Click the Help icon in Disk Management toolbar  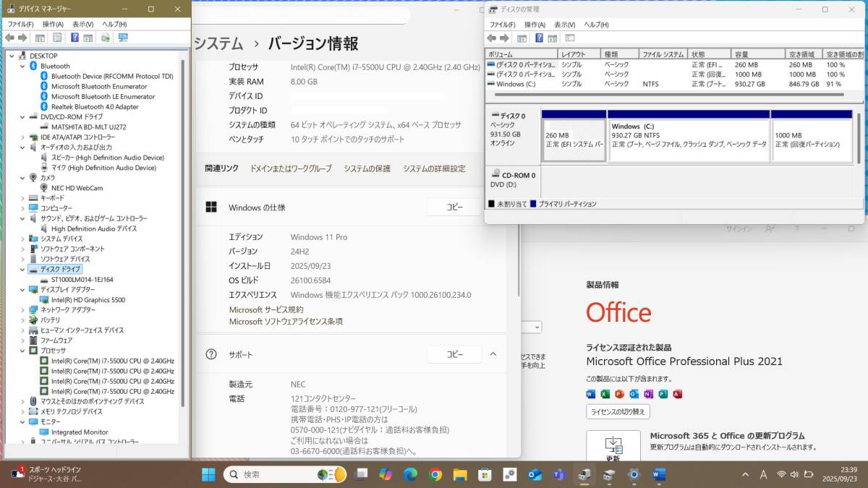[x=539, y=38]
